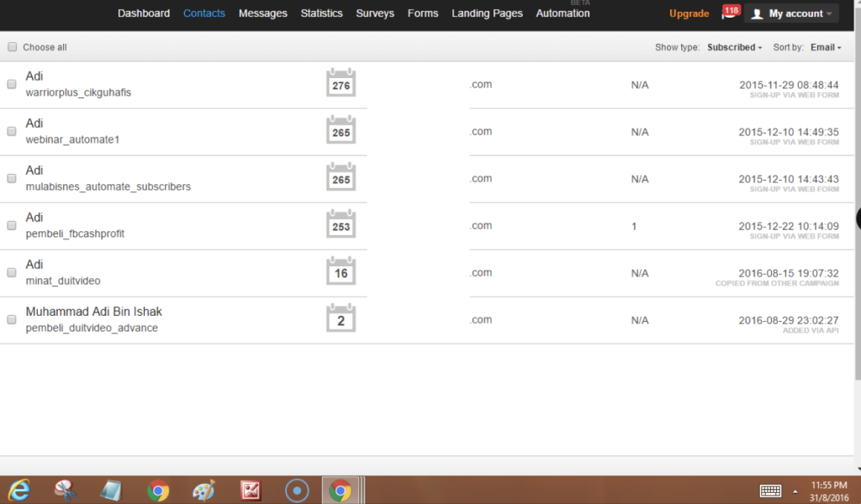861x504 pixels.
Task: Open the on-screen keyboard tray icon
Action: point(770,491)
